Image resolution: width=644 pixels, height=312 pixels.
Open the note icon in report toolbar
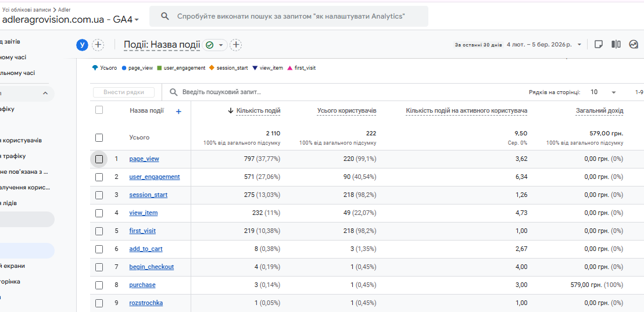(599, 45)
